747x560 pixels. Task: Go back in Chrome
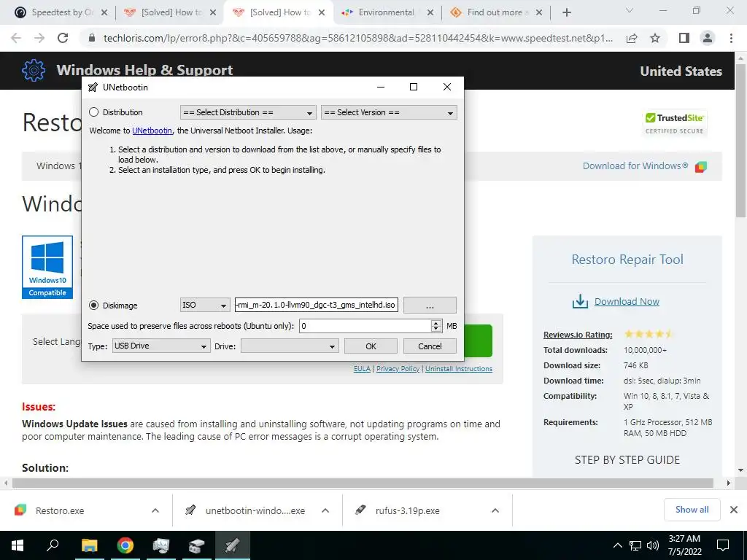click(x=16, y=38)
